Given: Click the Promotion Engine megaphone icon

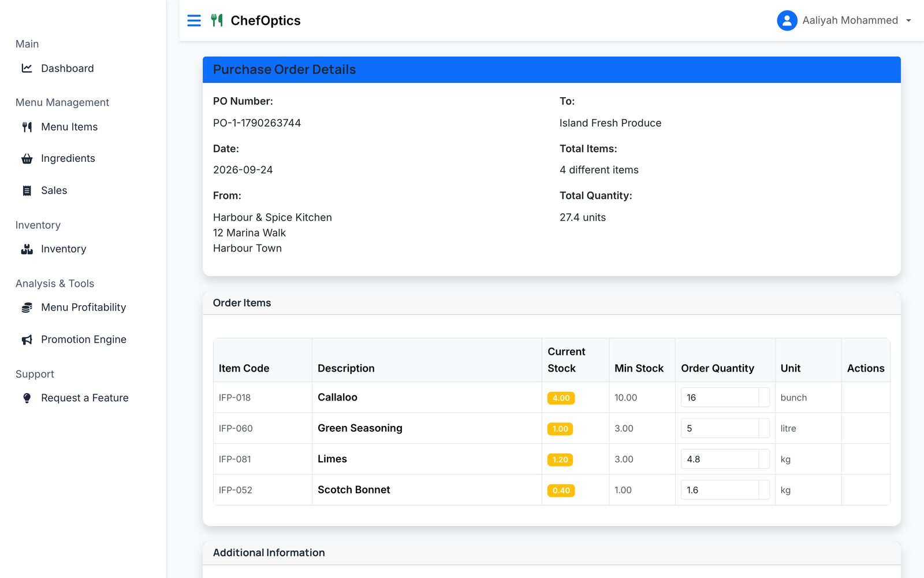Looking at the screenshot, I should (27, 340).
